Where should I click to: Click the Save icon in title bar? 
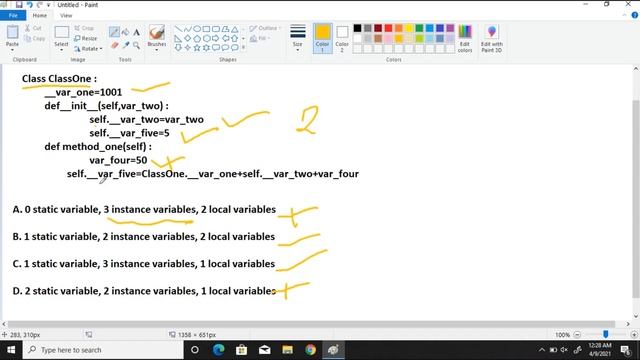[19, 5]
